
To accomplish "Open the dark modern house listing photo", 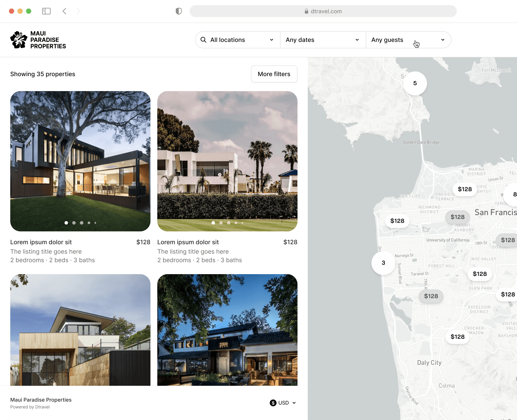I will (80, 161).
